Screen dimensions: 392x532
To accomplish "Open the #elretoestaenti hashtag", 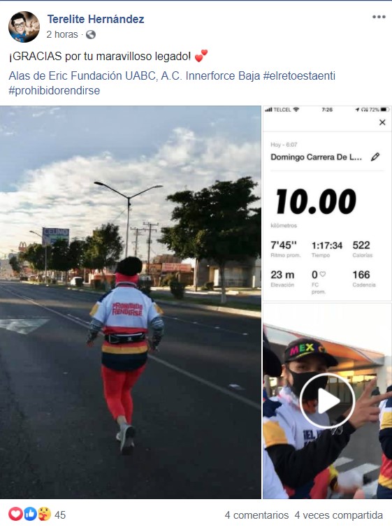I will point(300,76).
